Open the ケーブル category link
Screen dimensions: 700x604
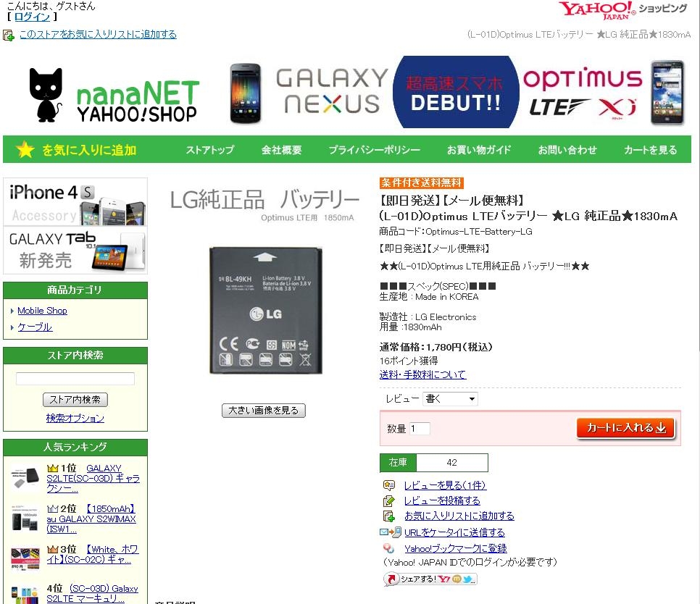(x=35, y=327)
